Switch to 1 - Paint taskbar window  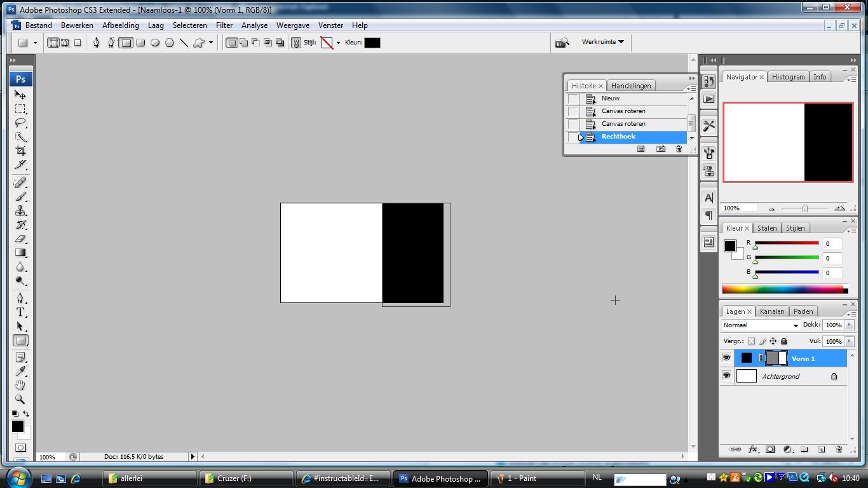coord(538,478)
